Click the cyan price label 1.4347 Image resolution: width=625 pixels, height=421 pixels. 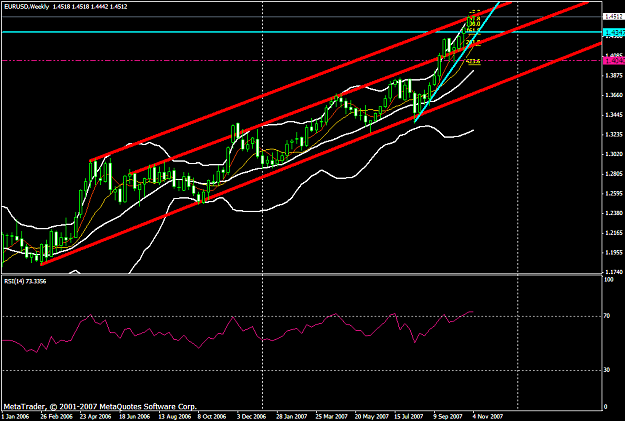613,32
